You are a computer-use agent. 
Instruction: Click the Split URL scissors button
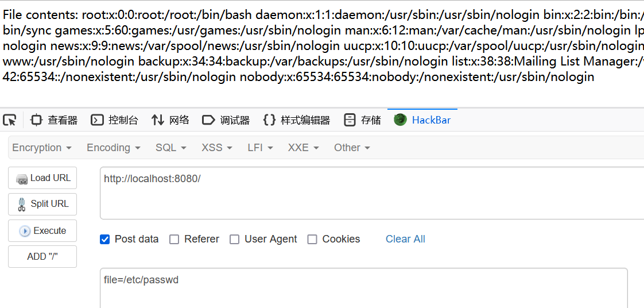pos(42,204)
